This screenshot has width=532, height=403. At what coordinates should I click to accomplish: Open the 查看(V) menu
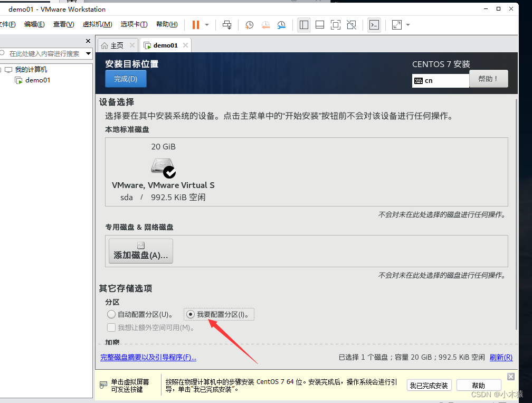tap(63, 24)
